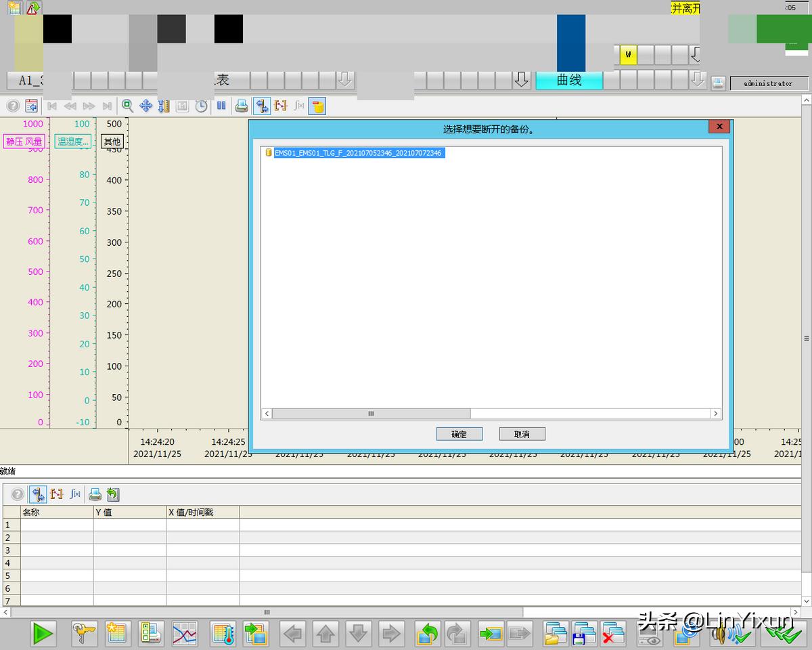Screen dimensions: 812x650
Task: Confirm with the 确定 button
Action: [459, 434]
